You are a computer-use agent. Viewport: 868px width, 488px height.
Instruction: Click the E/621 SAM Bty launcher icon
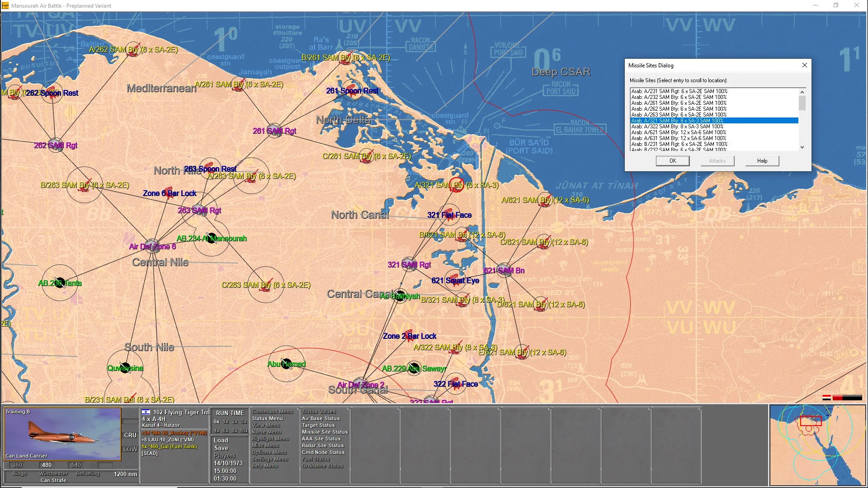(x=523, y=352)
